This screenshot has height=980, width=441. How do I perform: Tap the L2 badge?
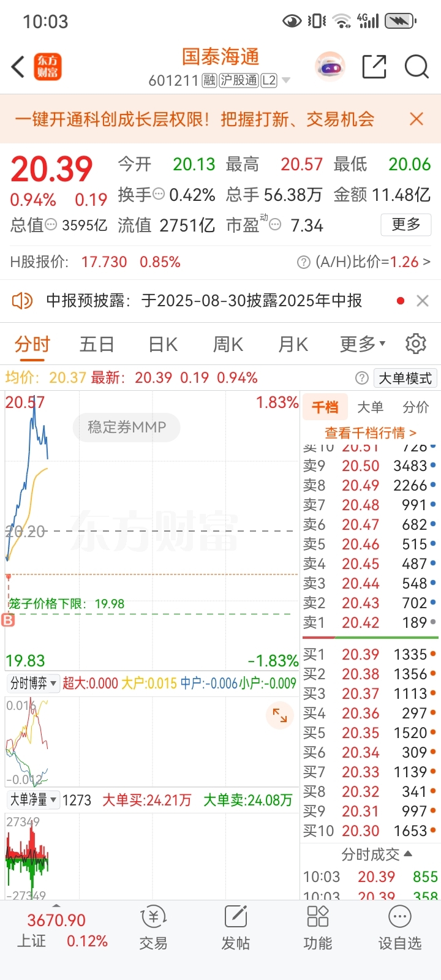coord(269,80)
